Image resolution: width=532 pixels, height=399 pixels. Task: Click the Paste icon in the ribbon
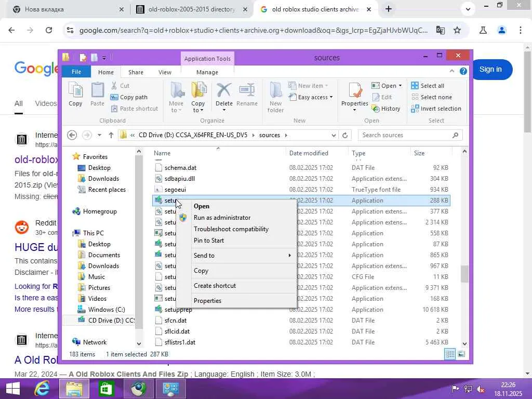tap(97, 95)
